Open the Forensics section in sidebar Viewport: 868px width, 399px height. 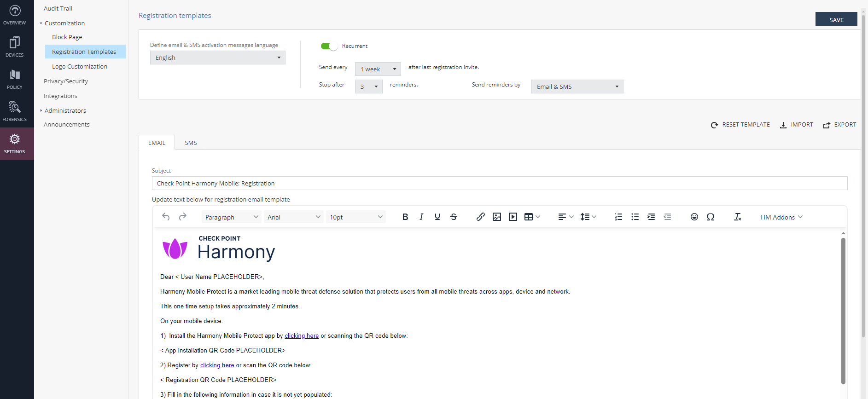[x=15, y=111]
